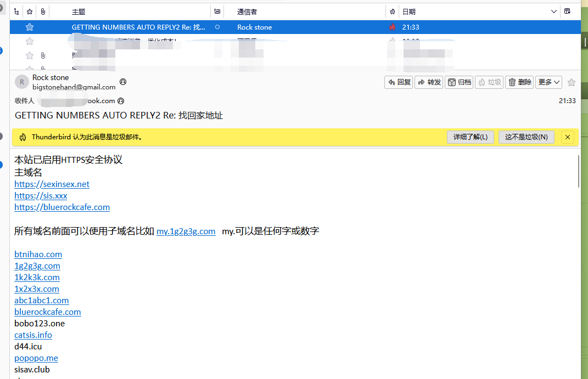
Task: Open the https://bluerockcafe.com link
Action: coord(62,207)
